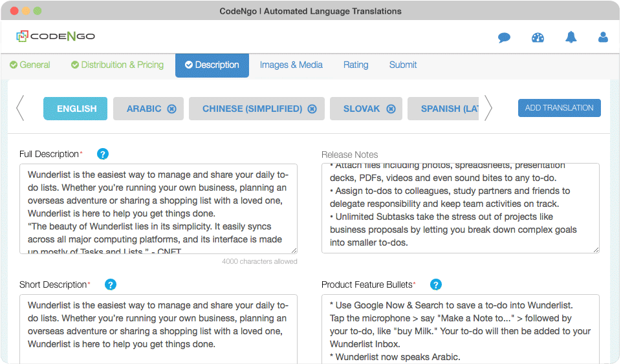
Task: Go to the Rating tab
Action: point(356,65)
